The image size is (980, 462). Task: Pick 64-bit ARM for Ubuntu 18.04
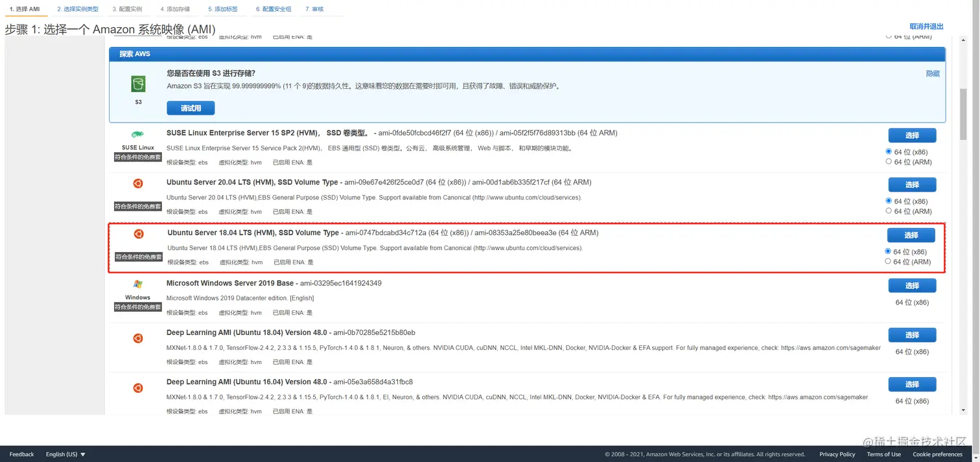[x=888, y=261]
